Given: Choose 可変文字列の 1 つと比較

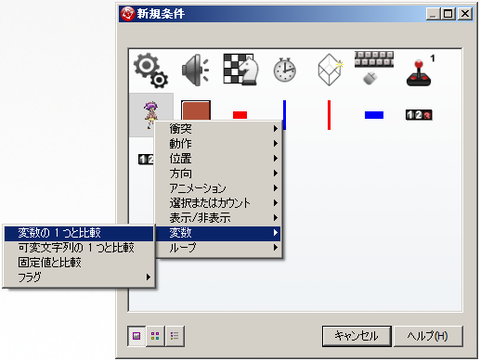Looking at the screenshot, I should [x=79, y=248].
